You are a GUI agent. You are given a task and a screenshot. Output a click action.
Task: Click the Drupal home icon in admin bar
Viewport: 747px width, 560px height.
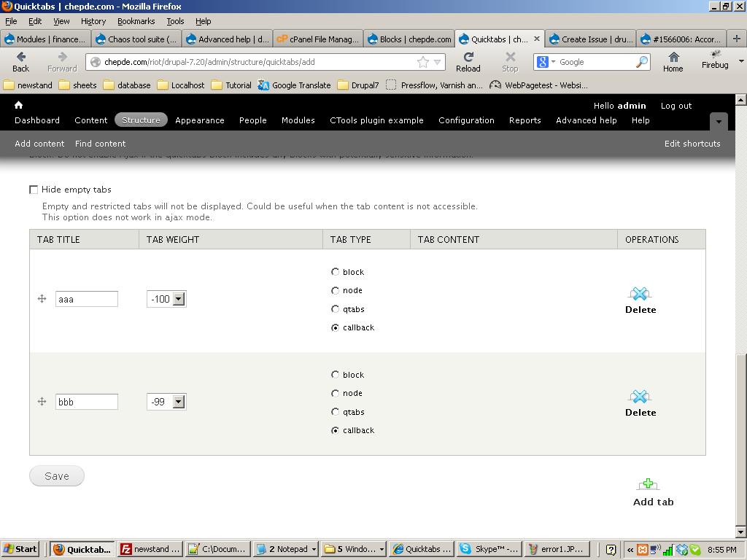pos(18,105)
